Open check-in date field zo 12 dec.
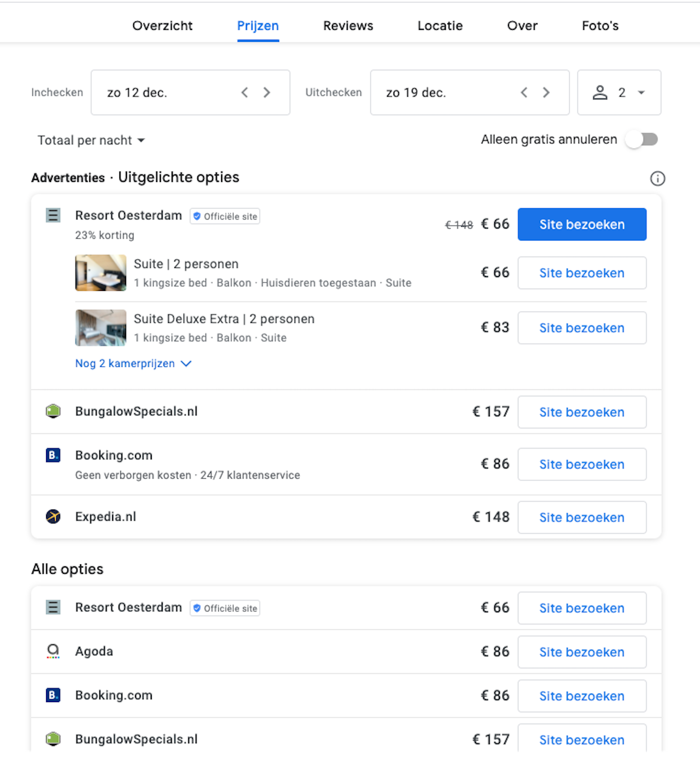This screenshot has height=761, width=700. [191, 93]
